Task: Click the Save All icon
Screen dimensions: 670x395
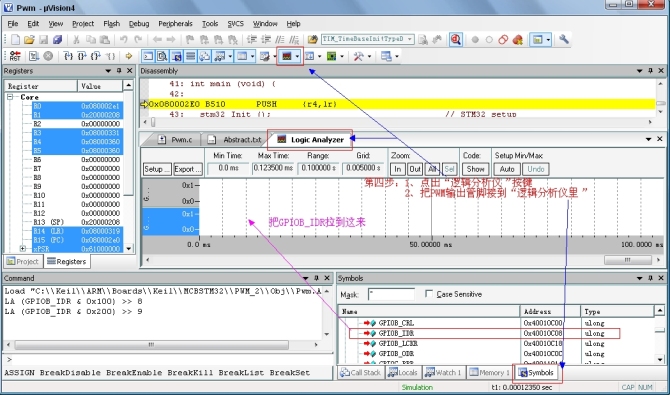Action: point(58,40)
